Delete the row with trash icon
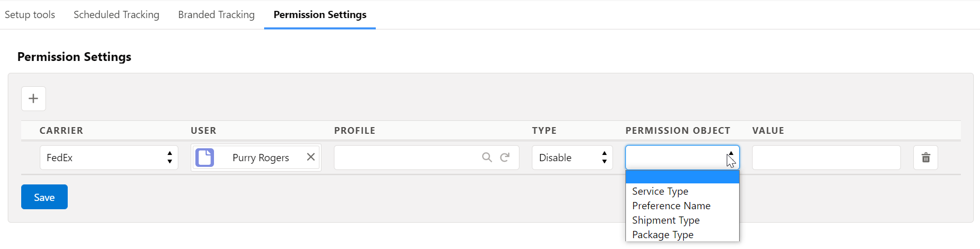The height and width of the screenshot is (249, 980). click(x=926, y=158)
